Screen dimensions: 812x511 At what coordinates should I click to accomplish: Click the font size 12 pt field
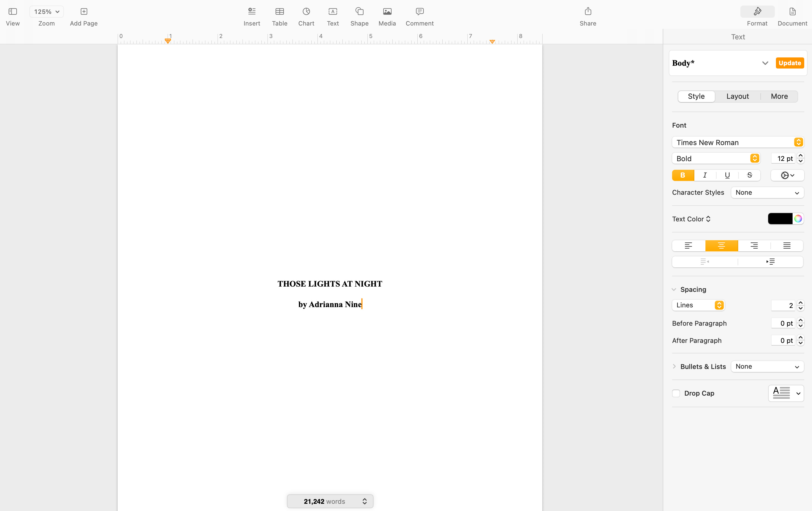(783, 158)
